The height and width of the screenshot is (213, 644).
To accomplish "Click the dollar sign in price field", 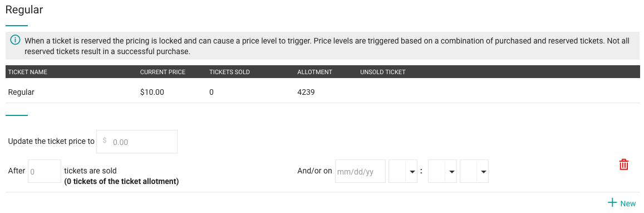I will tap(105, 141).
